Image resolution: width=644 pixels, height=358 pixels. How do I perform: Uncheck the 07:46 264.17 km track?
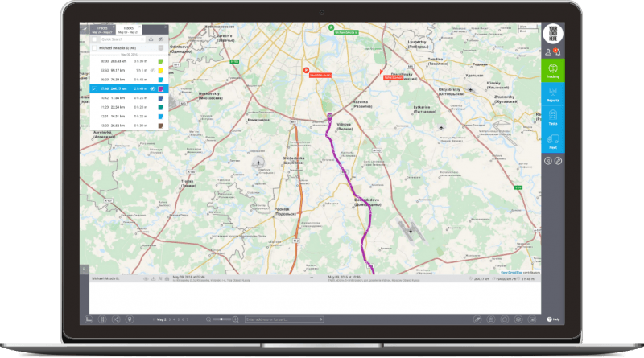tap(94, 88)
